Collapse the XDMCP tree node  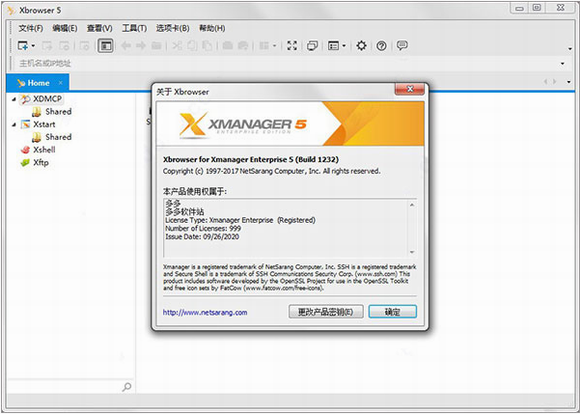coord(14,99)
